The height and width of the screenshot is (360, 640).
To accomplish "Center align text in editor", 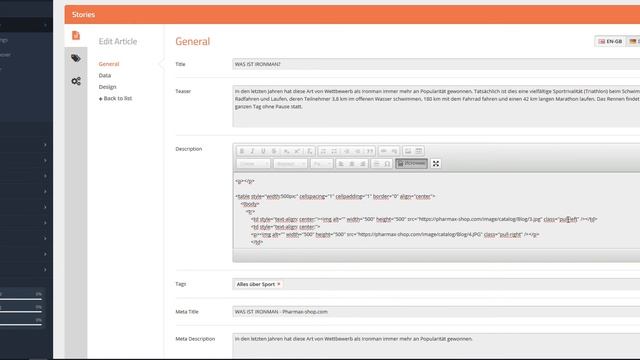I will point(352,164).
